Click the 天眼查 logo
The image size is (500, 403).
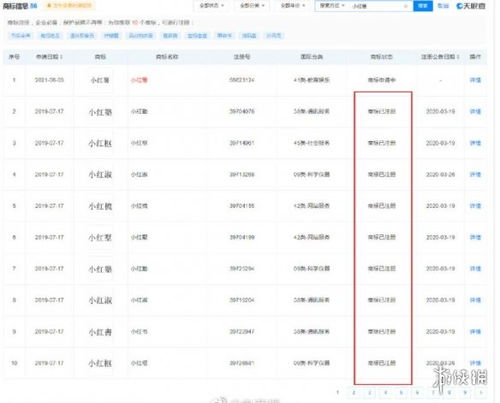pos(471,6)
